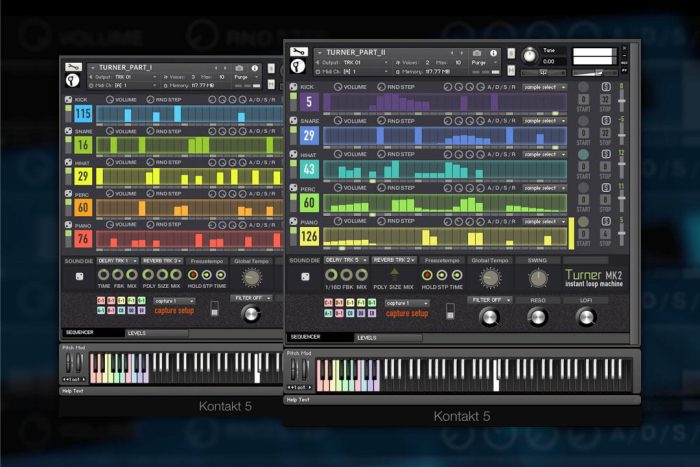700x467 pixels.
Task: Toggle the SNARE solo S button in TURNER_PART_II
Action: pyautogui.click(x=606, y=120)
